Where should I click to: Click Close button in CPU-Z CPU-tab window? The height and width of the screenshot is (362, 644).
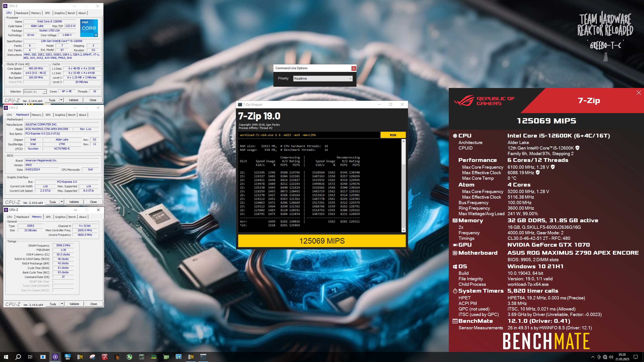[93, 100]
